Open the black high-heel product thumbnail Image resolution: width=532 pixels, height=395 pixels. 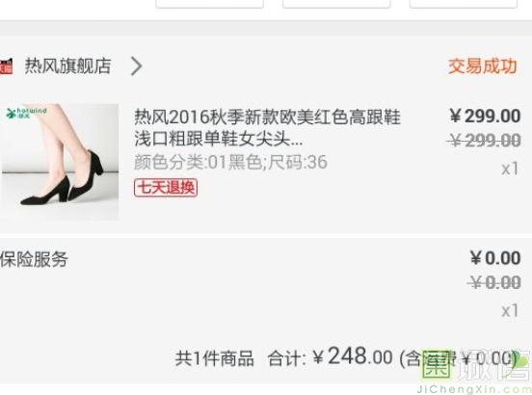pyautogui.click(x=60, y=162)
